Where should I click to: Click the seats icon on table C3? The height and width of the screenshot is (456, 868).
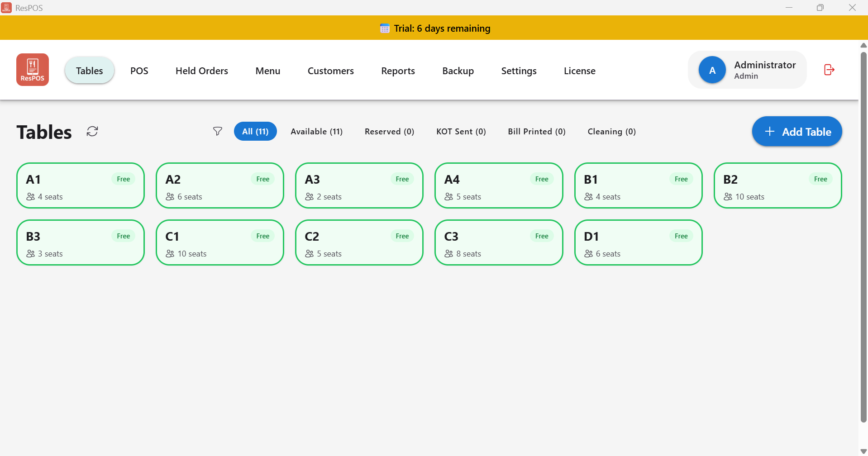click(449, 254)
